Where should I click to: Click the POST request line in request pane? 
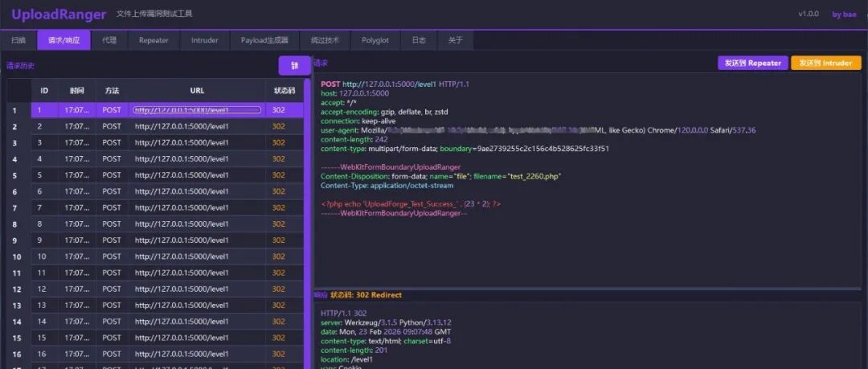pos(395,84)
